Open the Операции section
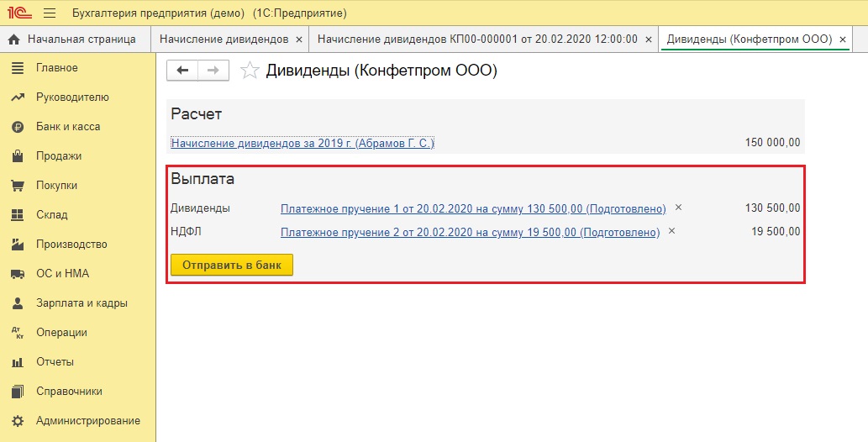The width and height of the screenshot is (868, 442). (61, 332)
